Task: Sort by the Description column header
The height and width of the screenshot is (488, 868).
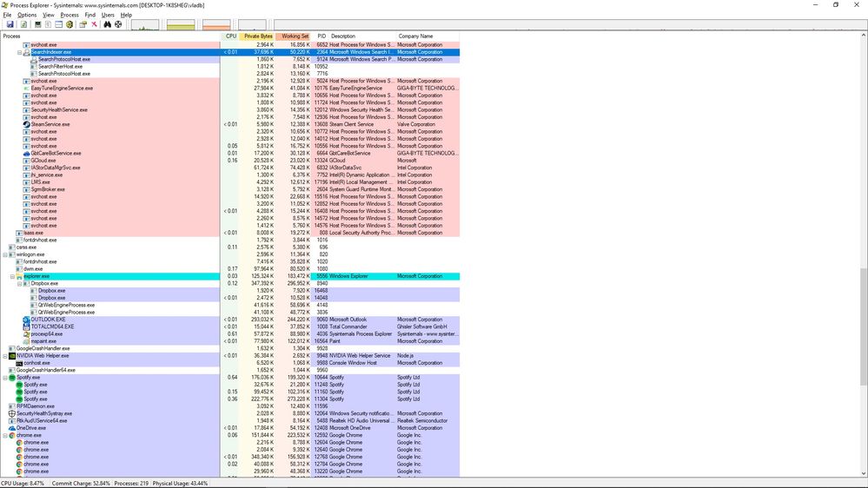Action: tap(362, 36)
